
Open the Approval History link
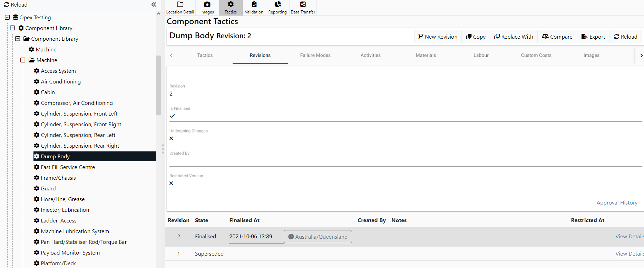point(617,203)
